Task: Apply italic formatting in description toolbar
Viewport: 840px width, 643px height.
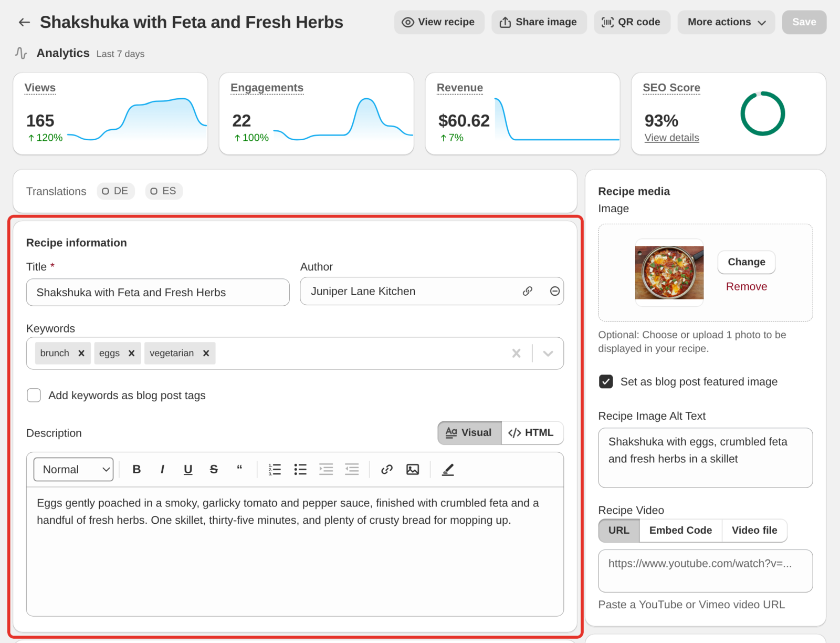Action: (162, 470)
